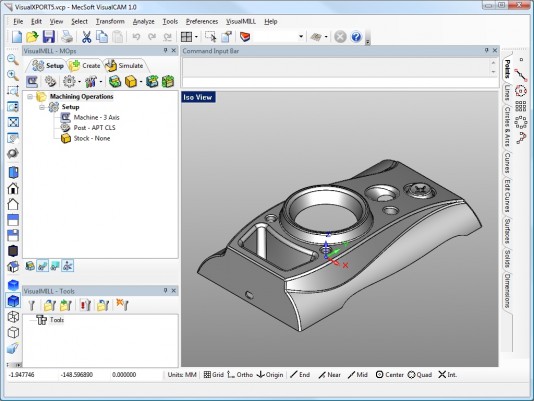
Task: Open the Dimensions side tab
Action: coord(507,291)
